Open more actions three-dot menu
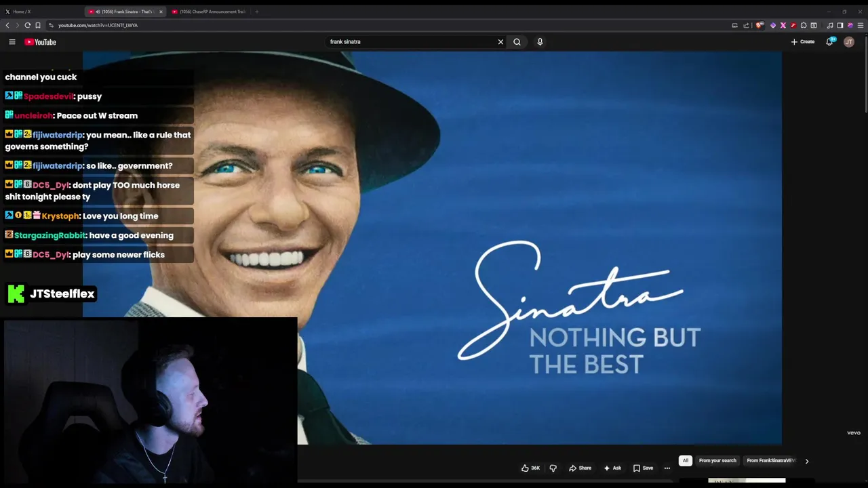 point(667,468)
